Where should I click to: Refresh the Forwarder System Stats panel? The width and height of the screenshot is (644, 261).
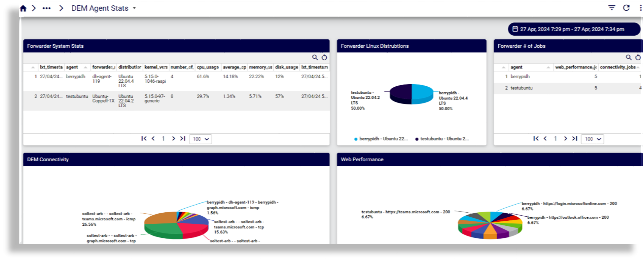coord(324,57)
